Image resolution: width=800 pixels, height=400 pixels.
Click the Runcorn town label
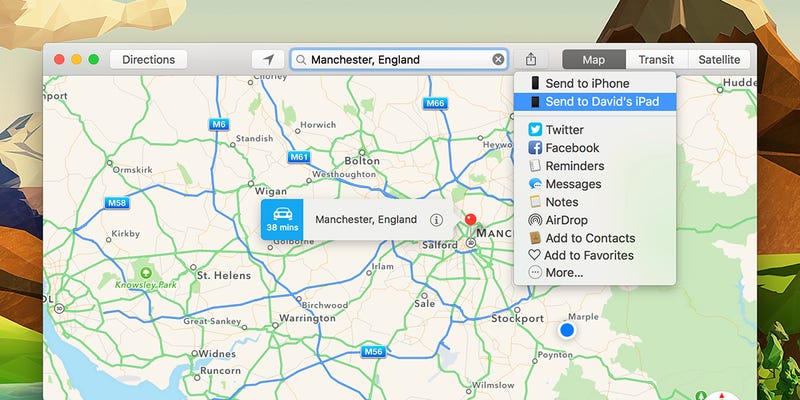pyautogui.click(x=220, y=371)
